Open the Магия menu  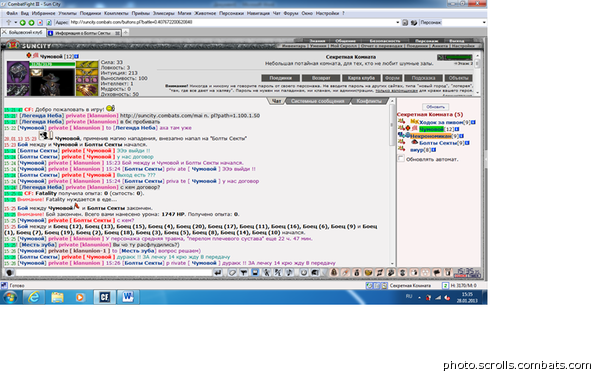pyautogui.click(x=184, y=13)
